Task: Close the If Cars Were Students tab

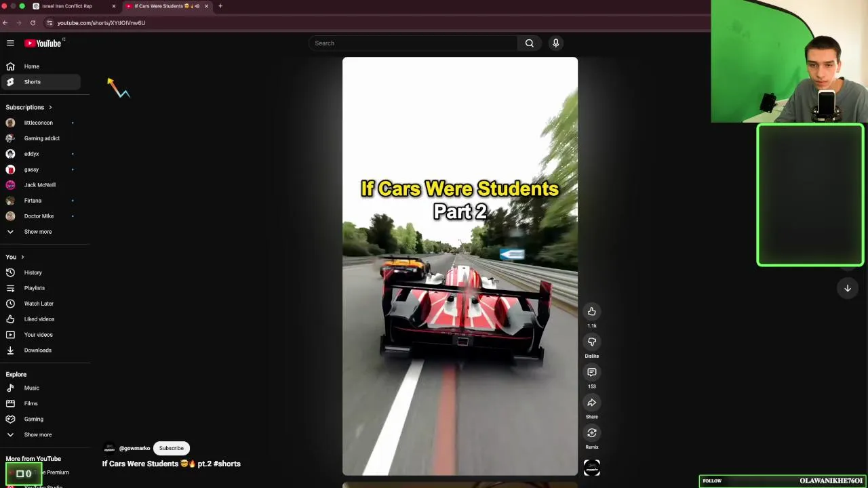Action: pos(206,6)
